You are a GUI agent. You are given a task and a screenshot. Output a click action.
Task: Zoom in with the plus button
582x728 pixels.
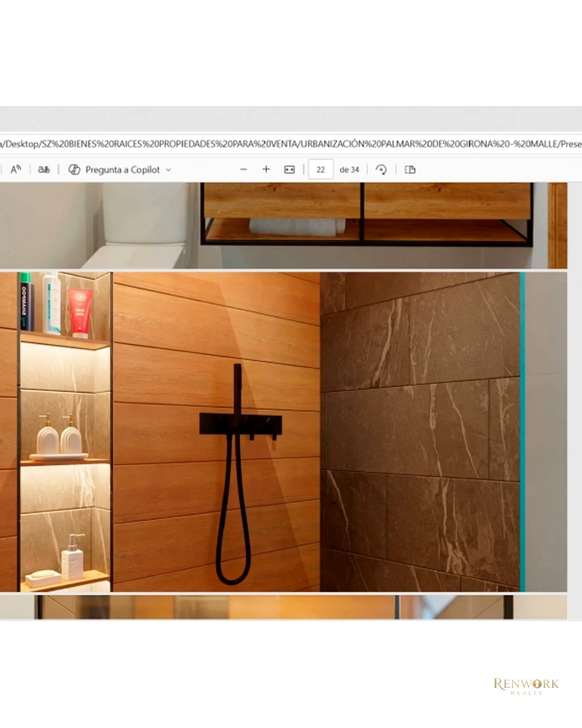point(266,169)
